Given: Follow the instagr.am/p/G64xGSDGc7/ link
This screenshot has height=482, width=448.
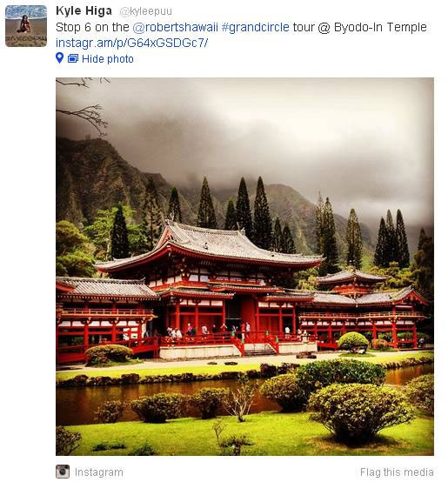Looking at the screenshot, I should (132, 43).
